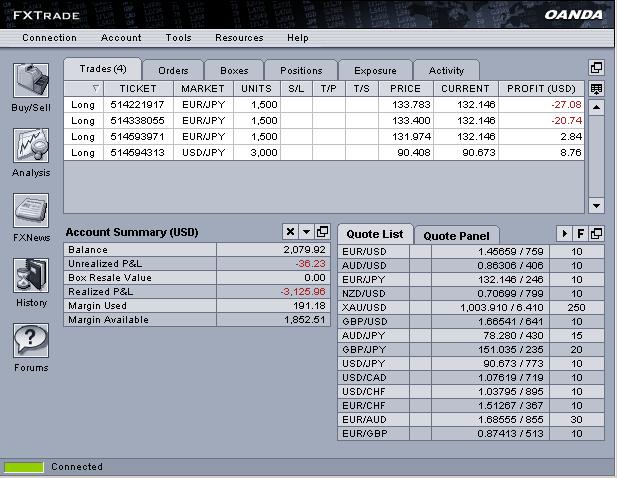Sort by the UNITS column header
The height and width of the screenshot is (478, 617).
257,89
